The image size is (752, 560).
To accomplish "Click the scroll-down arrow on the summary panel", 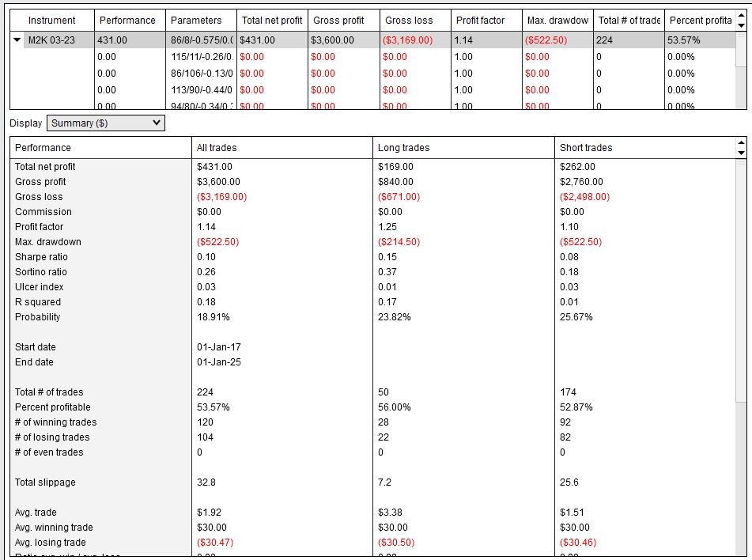I will pos(740,154).
